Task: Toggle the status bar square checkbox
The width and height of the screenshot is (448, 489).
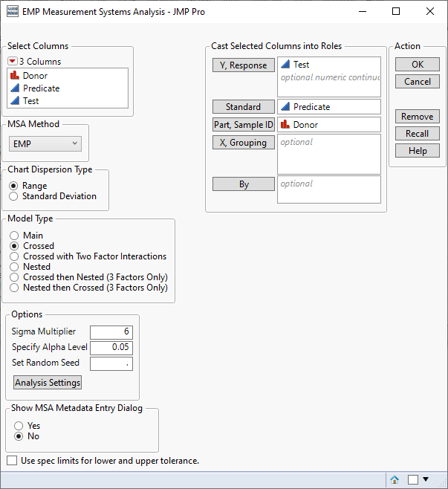Action: (x=413, y=479)
